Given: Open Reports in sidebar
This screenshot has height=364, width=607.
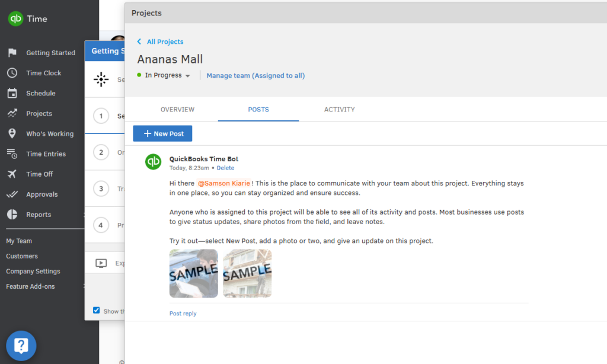Looking at the screenshot, I should (x=39, y=214).
